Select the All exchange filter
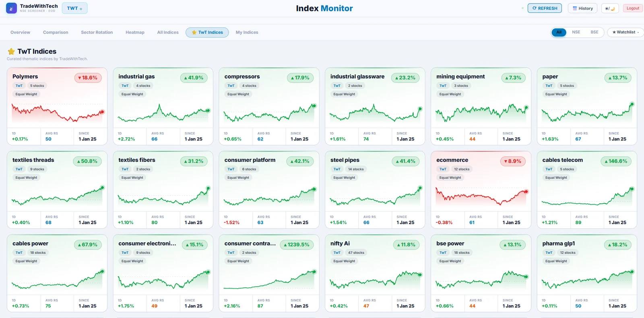Screen dimensions: 644x318 click(559, 32)
